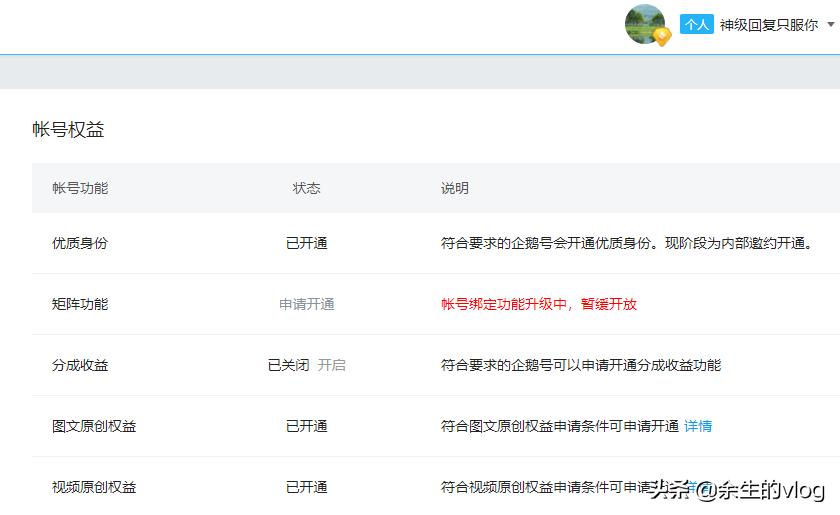Click 已开通 status of 图文原创权益
Screen dimensions: 840x515
[306, 427]
